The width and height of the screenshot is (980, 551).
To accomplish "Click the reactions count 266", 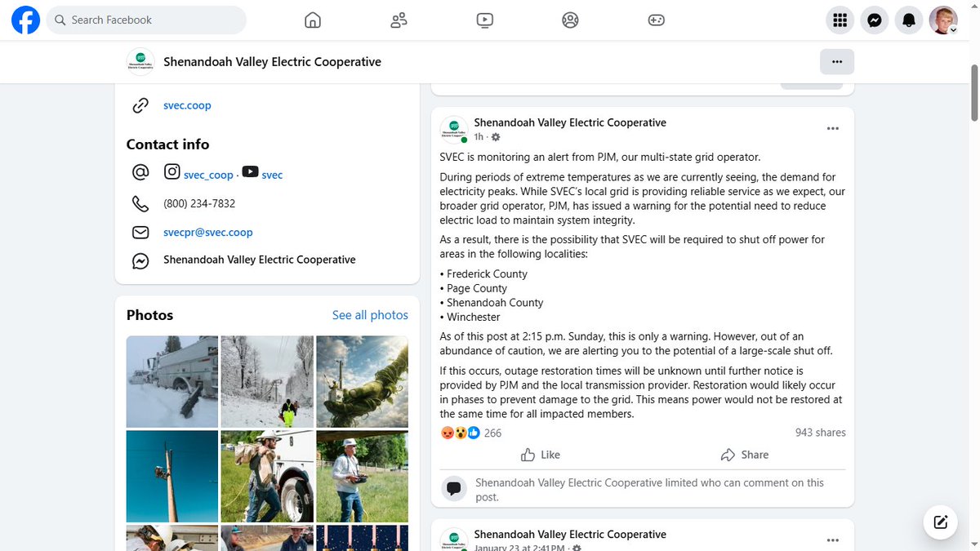I will point(492,433).
